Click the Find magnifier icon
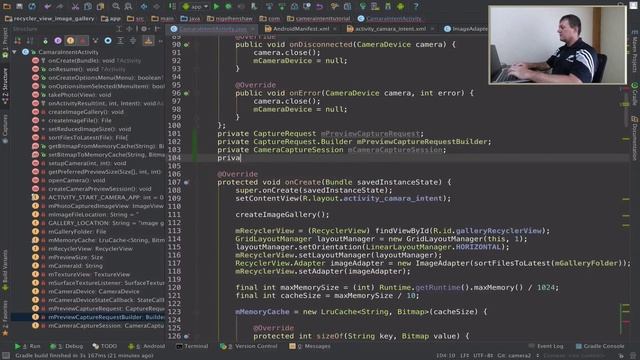This screenshot has height=360, width=640. click(116, 7)
